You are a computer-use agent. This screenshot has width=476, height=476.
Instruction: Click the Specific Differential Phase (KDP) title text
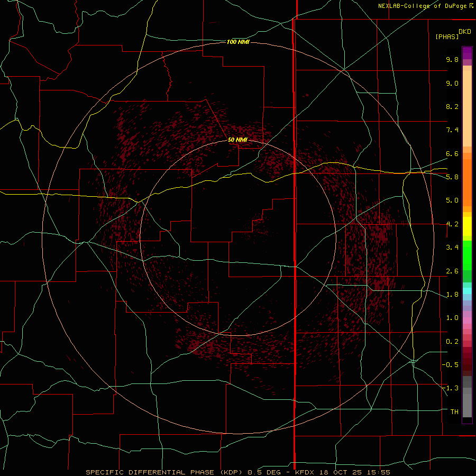pyautogui.click(x=164, y=472)
